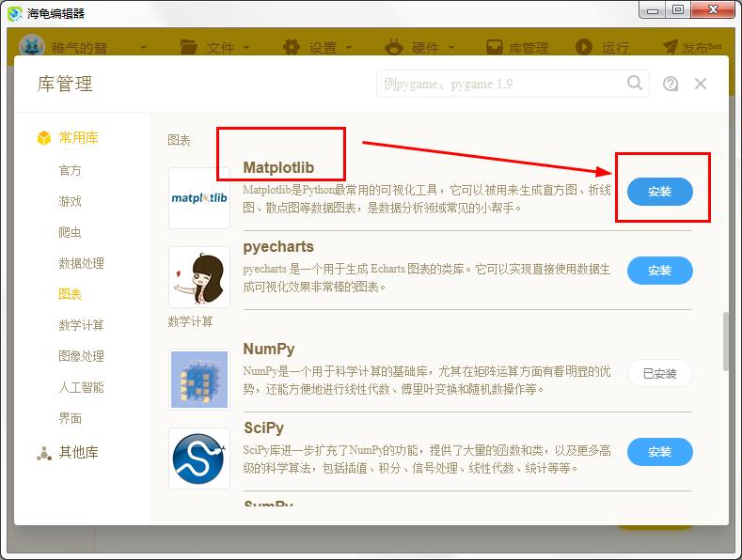Click the SciPy title text
Screen dimensions: 742x560
263,428
